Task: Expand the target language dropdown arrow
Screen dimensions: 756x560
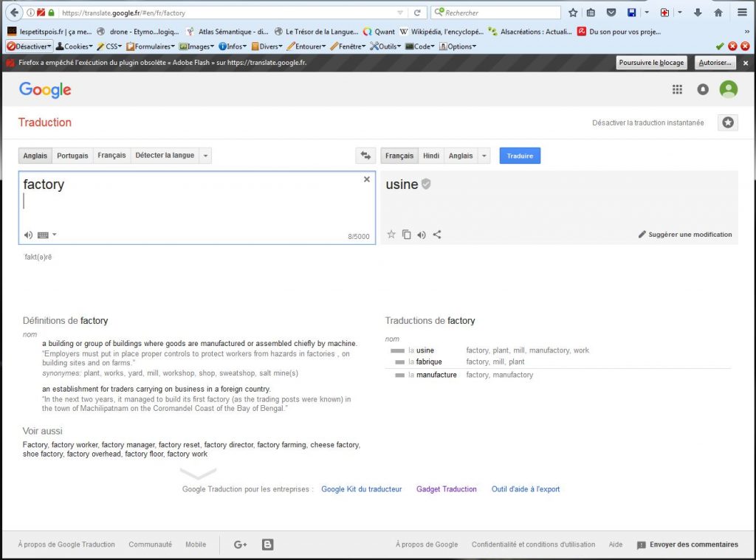Action: click(x=484, y=156)
